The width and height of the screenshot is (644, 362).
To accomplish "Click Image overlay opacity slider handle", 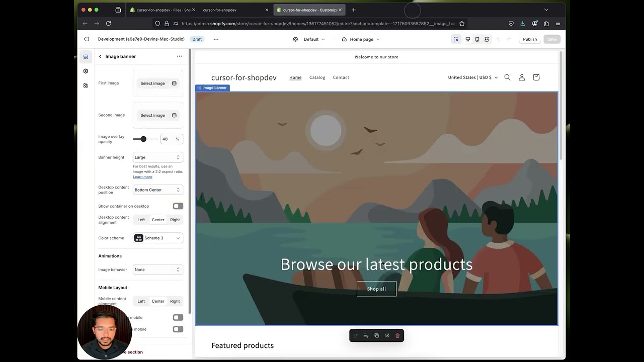I will point(143,139).
